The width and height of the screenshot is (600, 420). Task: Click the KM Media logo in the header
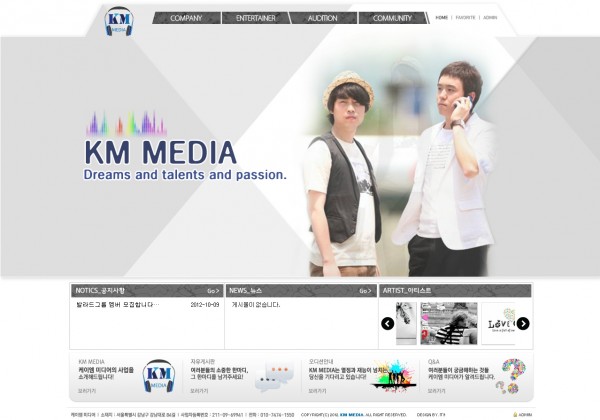(x=119, y=20)
